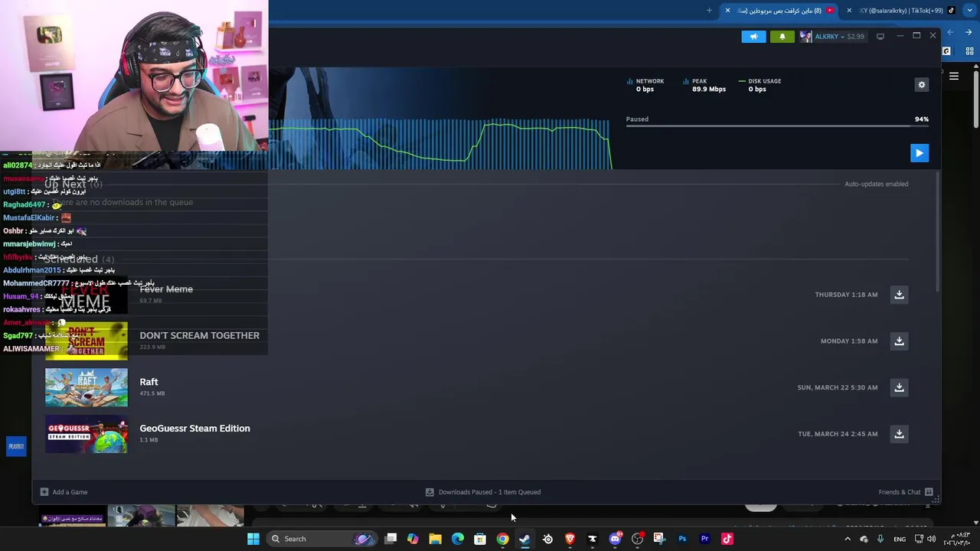The width and height of the screenshot is (980, 551).
Task: Resume the paused download with play button
Action: click(920, 153)
